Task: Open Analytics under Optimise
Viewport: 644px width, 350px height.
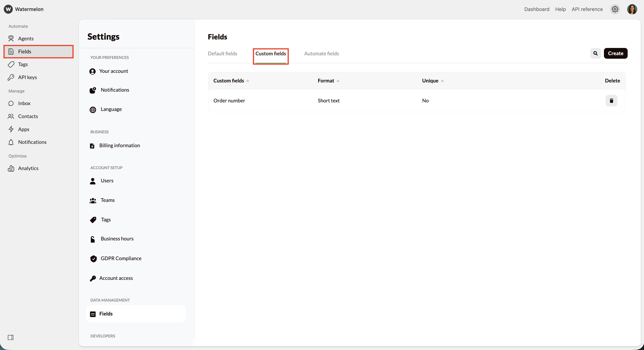Action: point(28,168)
